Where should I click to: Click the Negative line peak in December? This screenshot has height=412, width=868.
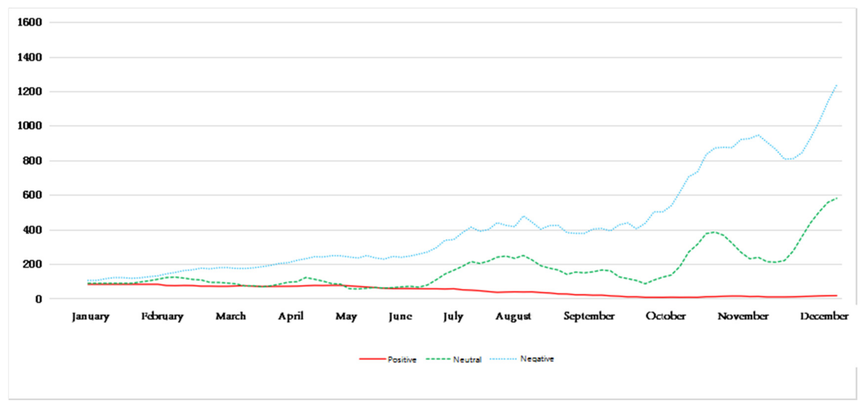click(x=836, y=86)
